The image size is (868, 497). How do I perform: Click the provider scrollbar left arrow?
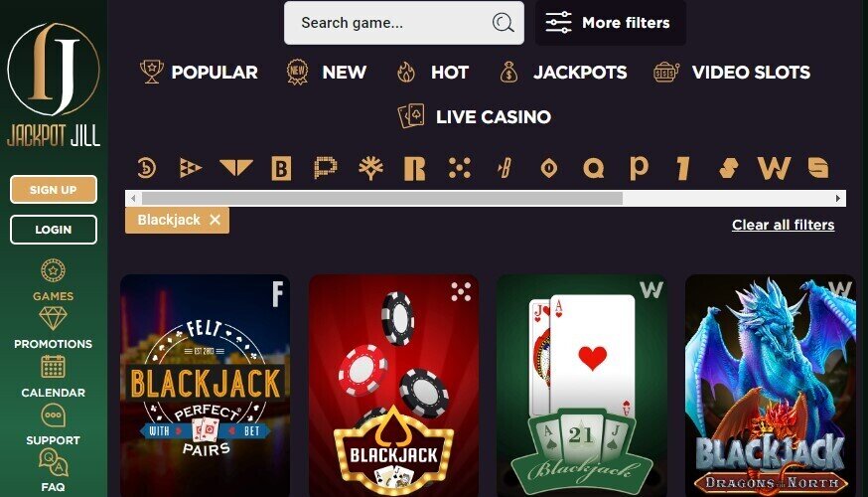[x=133, y=198]
